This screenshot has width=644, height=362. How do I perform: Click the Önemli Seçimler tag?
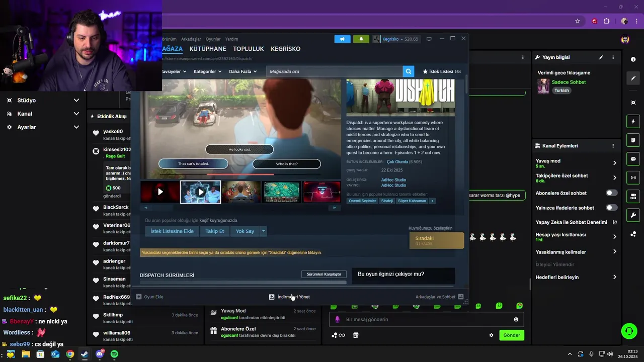362,201
